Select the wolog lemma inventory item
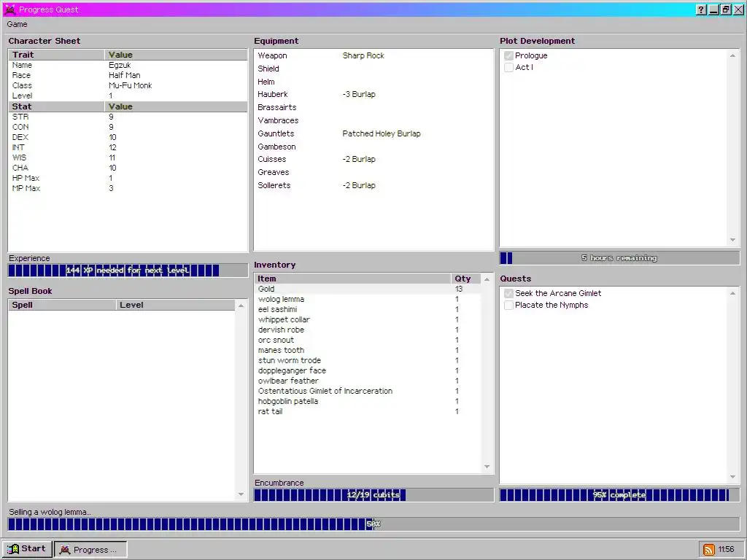The image size is (747, 560). click(368, 300)
